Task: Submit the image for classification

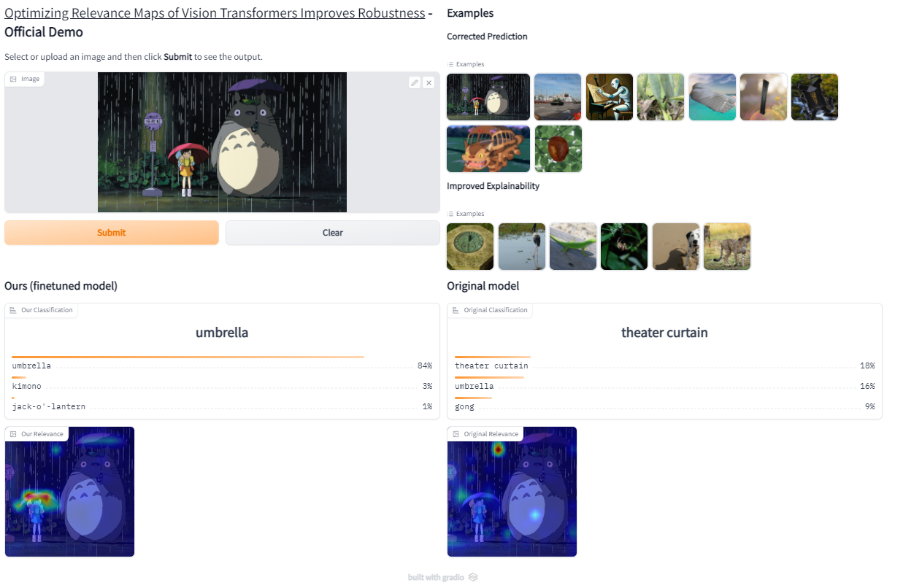Action: pos(112,233)
